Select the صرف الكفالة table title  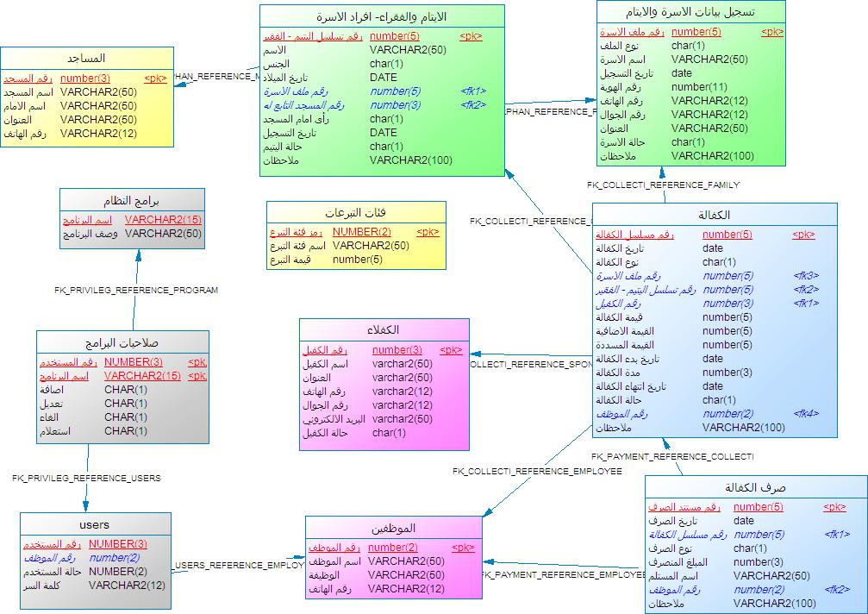[755, 487]
